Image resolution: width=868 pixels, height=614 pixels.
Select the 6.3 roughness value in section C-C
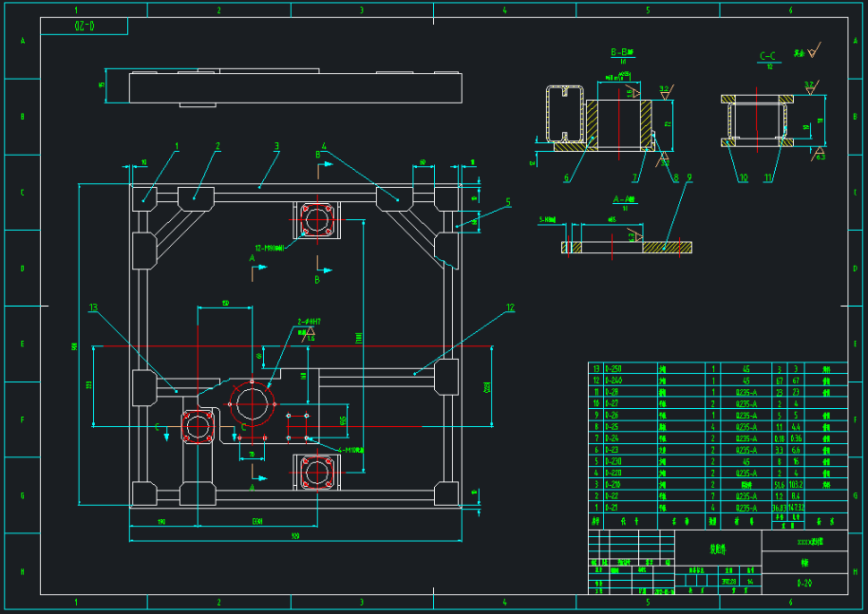pyautogui.click(x=821, y=158)
